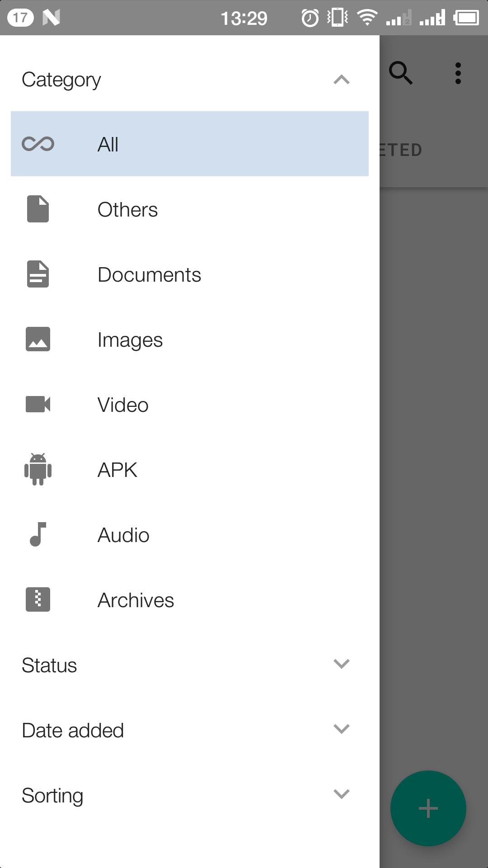Tap the Status header text

pos(49,665)
